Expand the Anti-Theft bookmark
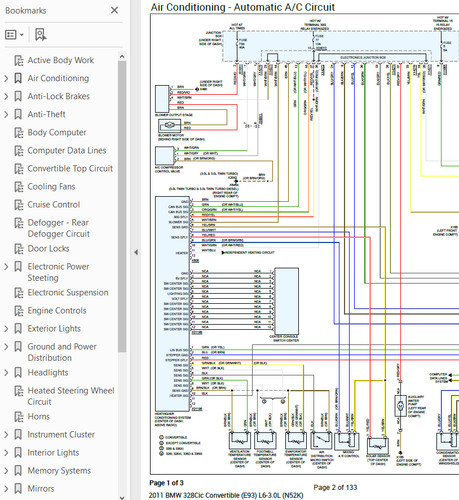Image resolution: width=459 pixels, height=500 pixels. pyautogui.click(x=6, y=114)
